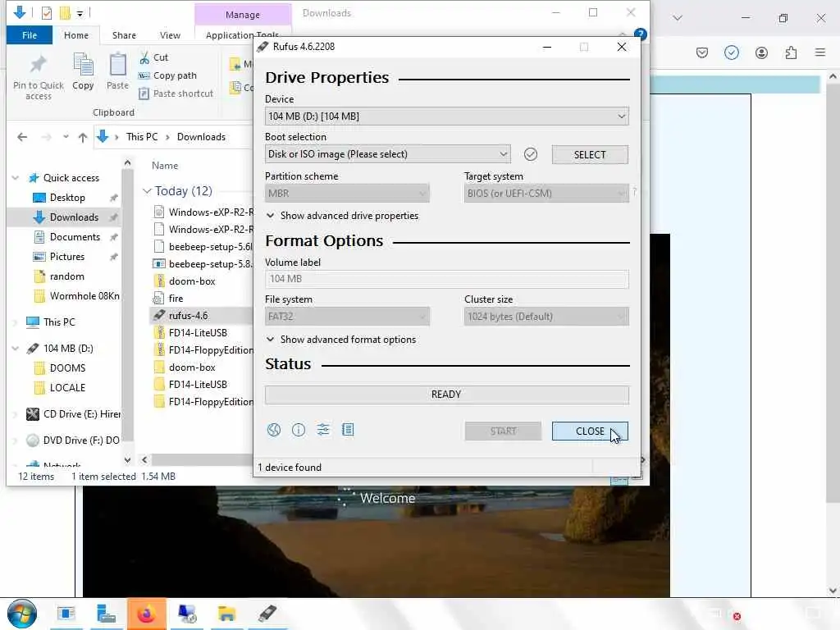Select the fire file in list
This screenshot has width=840, height=630.
pyautogui.click(x=176, y=299)
